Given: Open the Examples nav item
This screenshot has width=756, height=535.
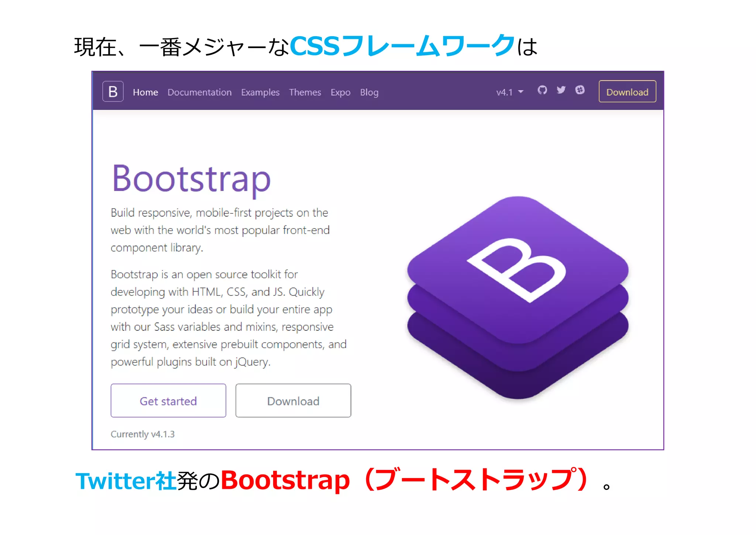Looking at the screenshot, I should [x=260, y=92].
